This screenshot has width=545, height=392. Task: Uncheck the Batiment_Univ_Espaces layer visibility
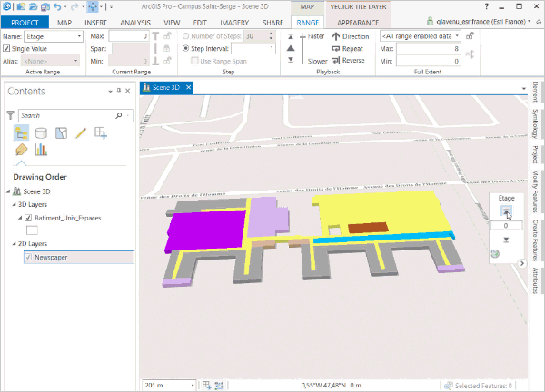28,218
